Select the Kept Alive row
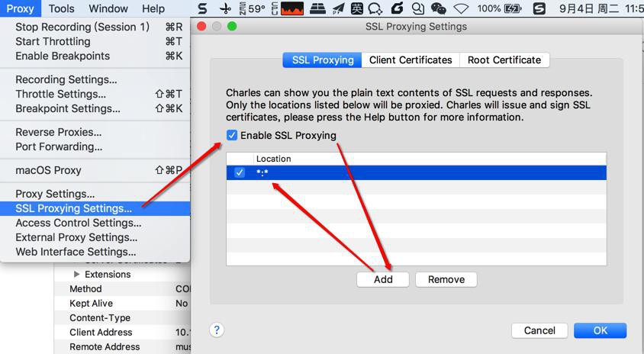This screenshot has height=354, width=644. pyautogui.click(x=122, y=303)
